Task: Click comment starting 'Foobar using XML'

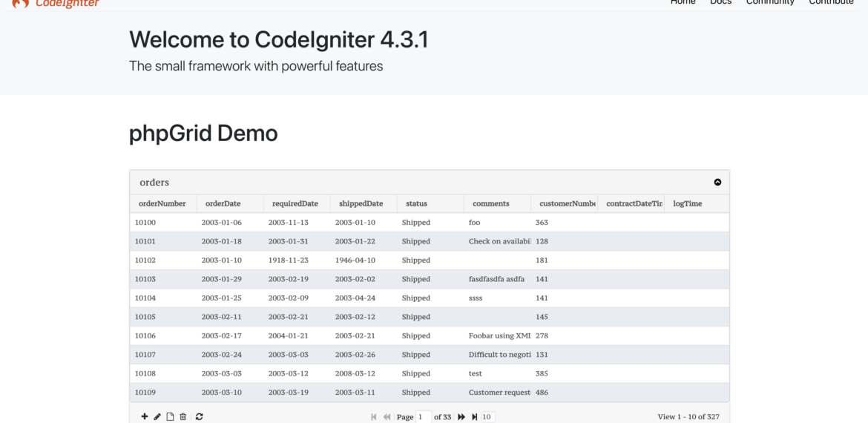Action: (x=500, y=335)
